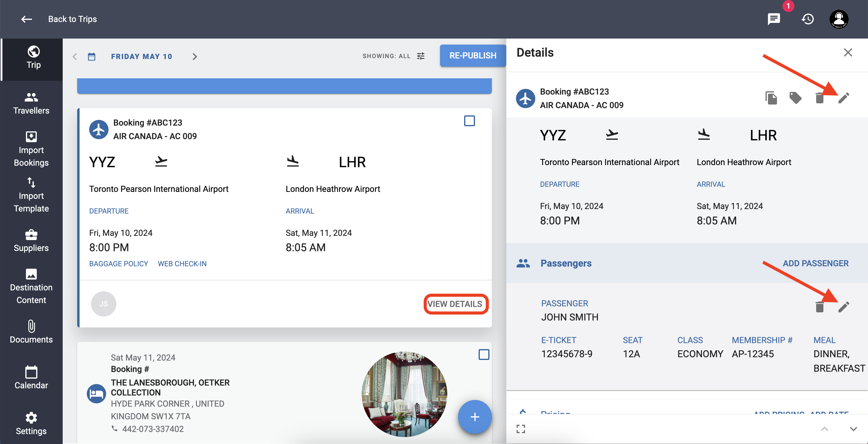Viewport: 868px width, 444px height.
Task: Click seat value 12A
Action: (x=631, y=354)
